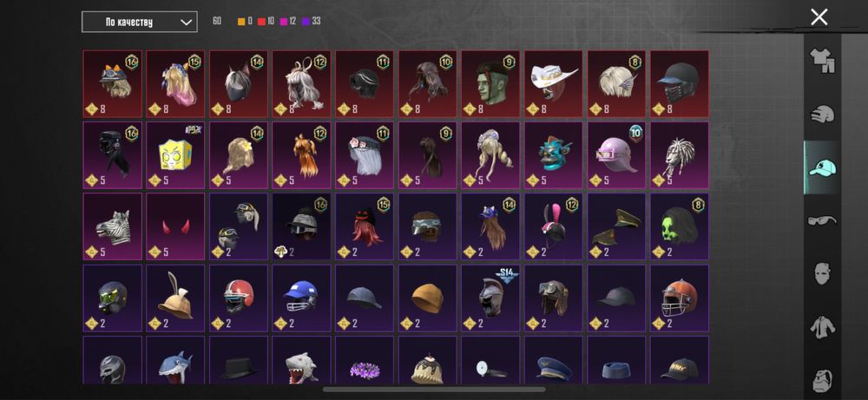The height and width of the screenshot is (400, 868).
Task: Select the S14 gladiator helmet item
Action: [x=490, y=298]
